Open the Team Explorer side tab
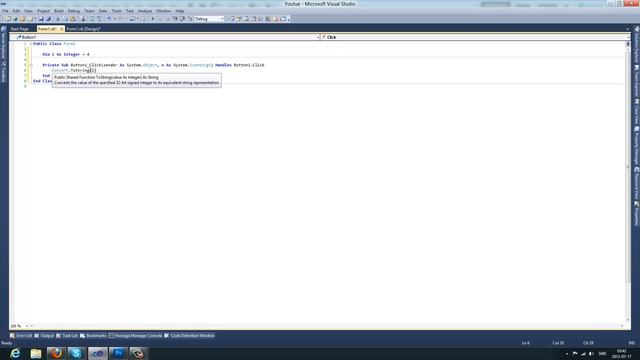Viewport: 640px width, 360px height. click(x=636, y=82)
